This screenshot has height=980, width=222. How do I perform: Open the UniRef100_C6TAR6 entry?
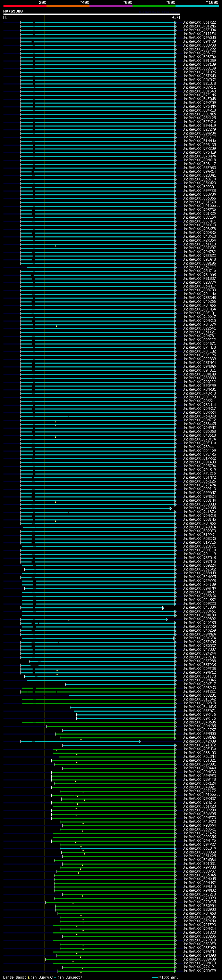point(199,72)
